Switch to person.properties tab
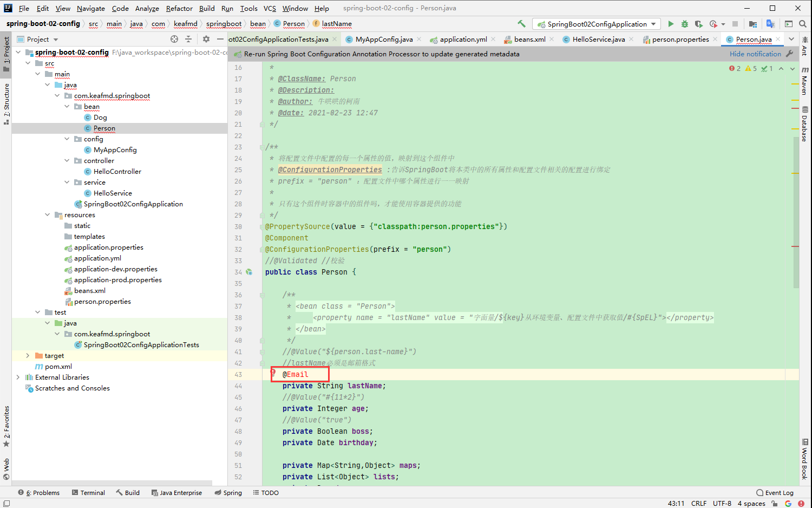Image resolution: width=812 pixels, height=508 pixels. 680,39
